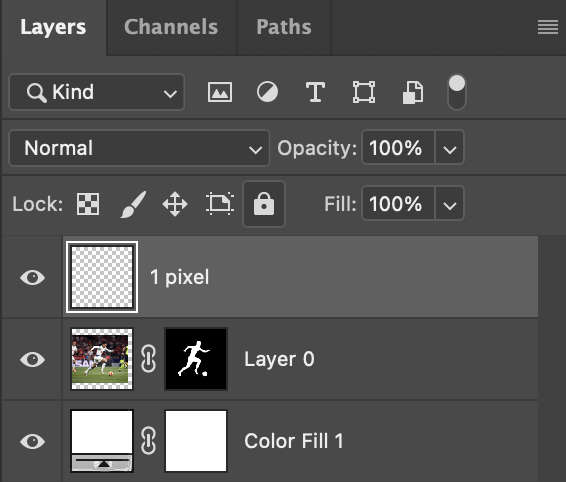Toggle the layer filtering switch

457,92
